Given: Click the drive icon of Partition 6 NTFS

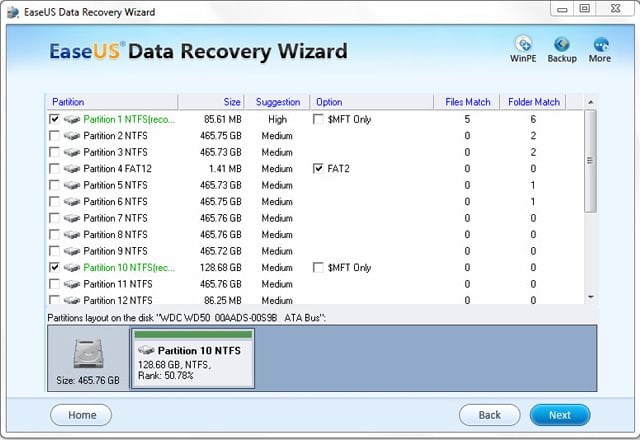Looking at the screenshot, I should pos(72,202).
